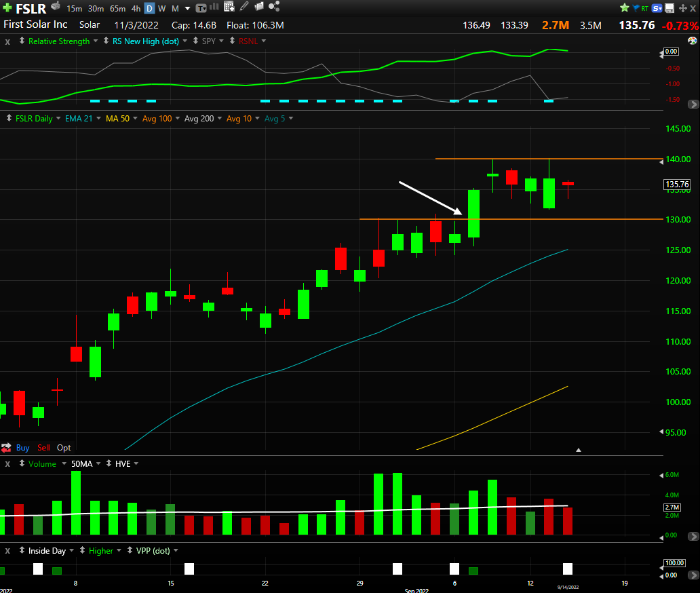700x593 pixels.
Task: Expand the MA 50 dropdown
Action: coord(135,118)
